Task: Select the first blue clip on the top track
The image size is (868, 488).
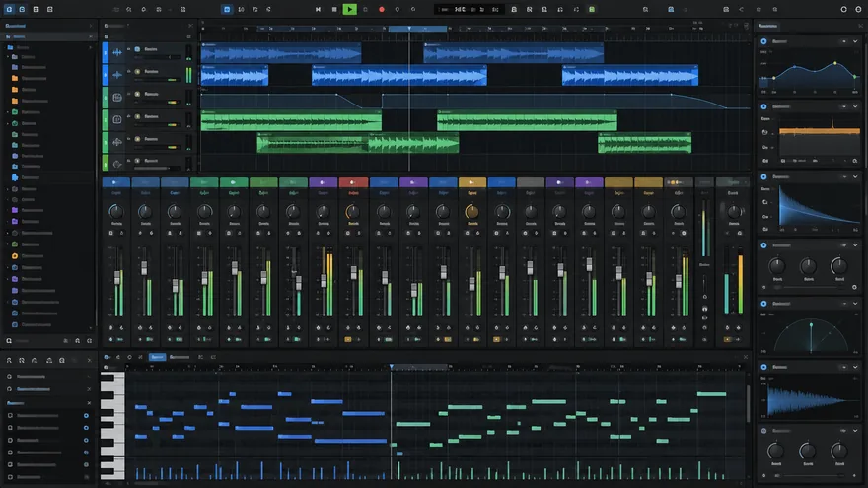Action: 281,52
